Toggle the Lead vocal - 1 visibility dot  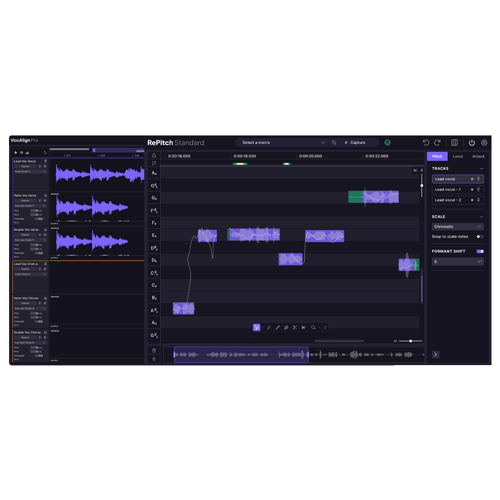472,189
